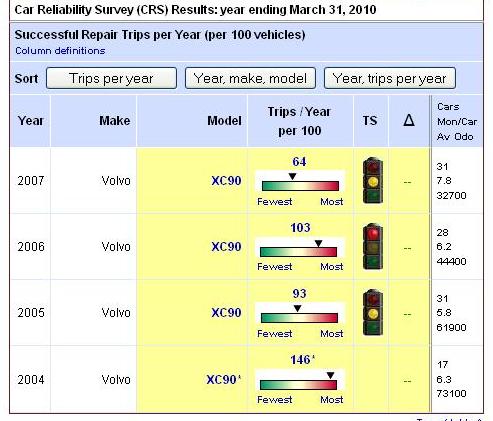The image size is (493, 421).
Task: Click the TS column header
Action: (x=370, y=120)
